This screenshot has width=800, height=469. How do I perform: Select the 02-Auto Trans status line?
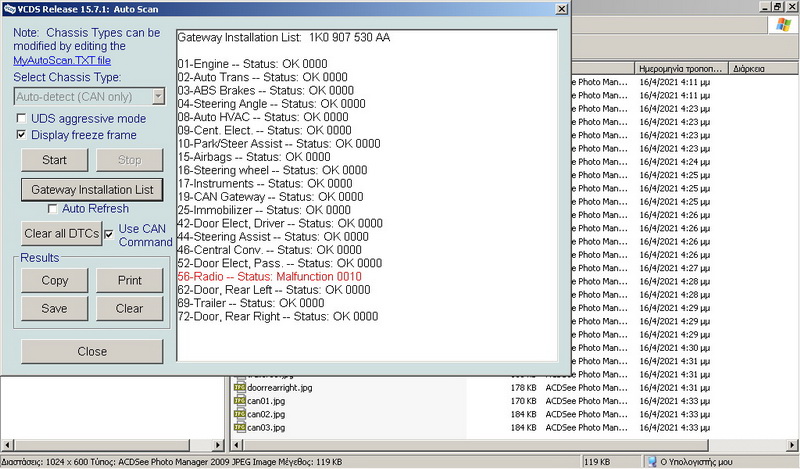click(x=263, y=77)
